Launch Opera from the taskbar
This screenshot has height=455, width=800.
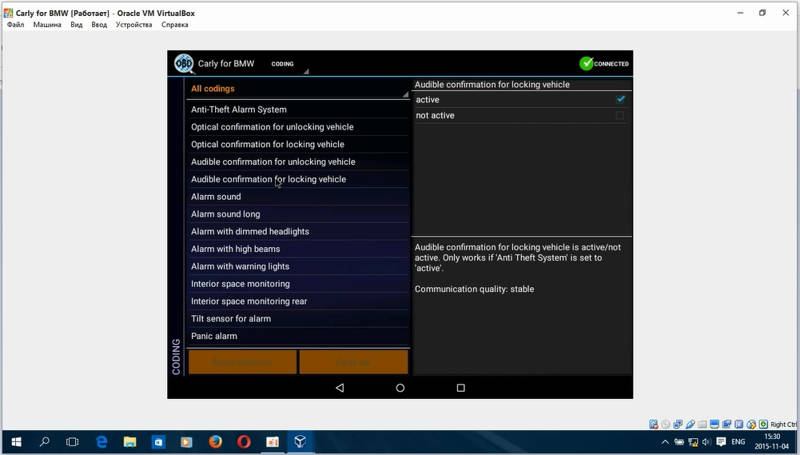pos(244,441)
